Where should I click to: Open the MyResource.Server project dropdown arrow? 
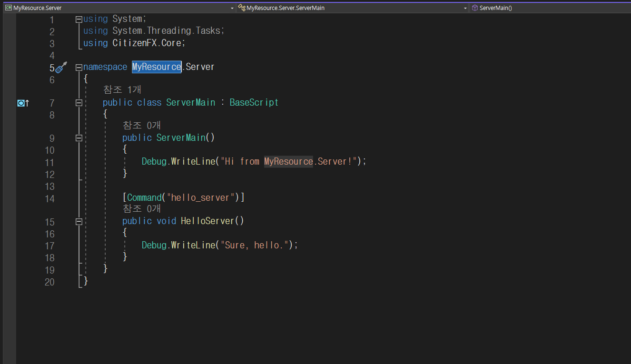coord(232,8)
